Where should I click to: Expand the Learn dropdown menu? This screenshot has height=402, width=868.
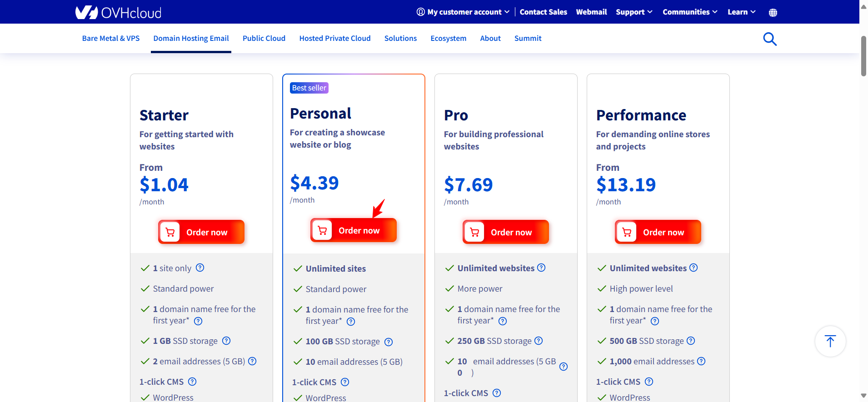click(x=741, y=12)
